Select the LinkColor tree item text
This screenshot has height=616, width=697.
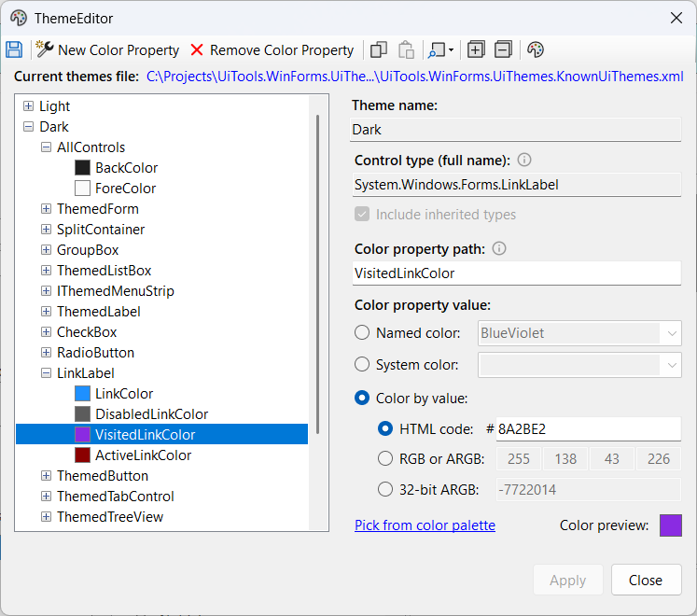(x=124, y=394)
